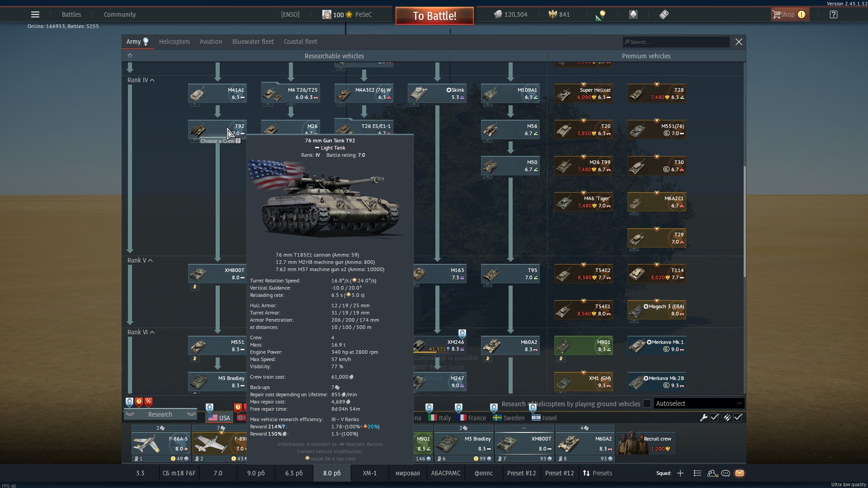This screenshot has width=868, height=488.
Task: Open the help question mark icon
Action: point(834,14)
